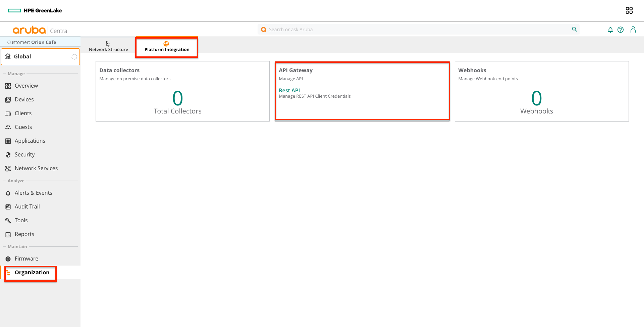Click the Platform Integration globe icon
644x327 pixels.
pos(166,44)
